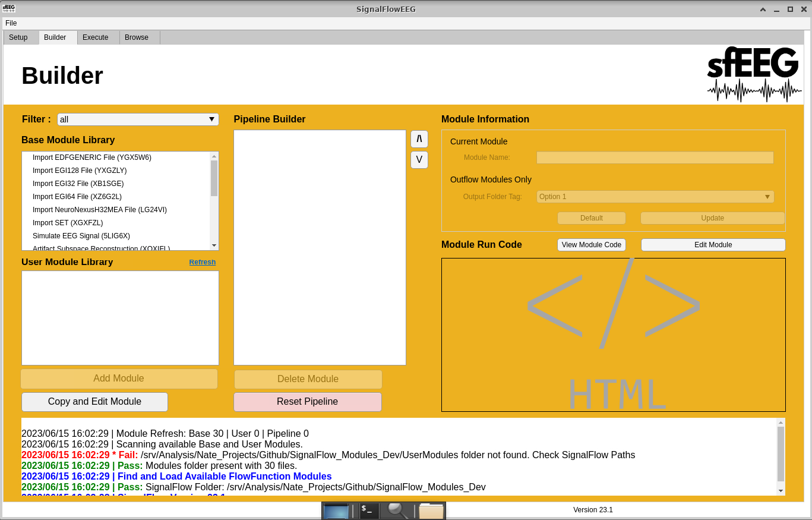The width and height of the screenshot is (812, 520).
Task: Click the move-up arrow beside the pipeline list
Action: (x=419, y=139)
